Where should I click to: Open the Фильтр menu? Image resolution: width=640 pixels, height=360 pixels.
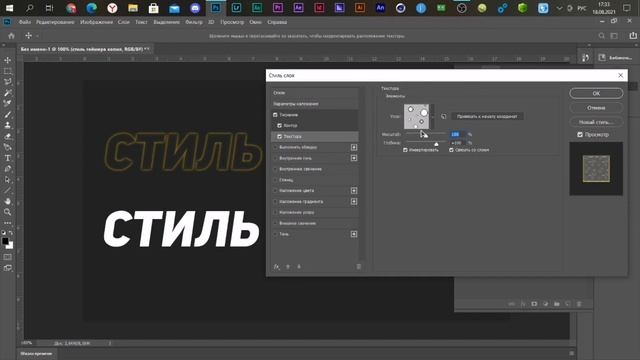pyautogui.click(x=194, y=22)
